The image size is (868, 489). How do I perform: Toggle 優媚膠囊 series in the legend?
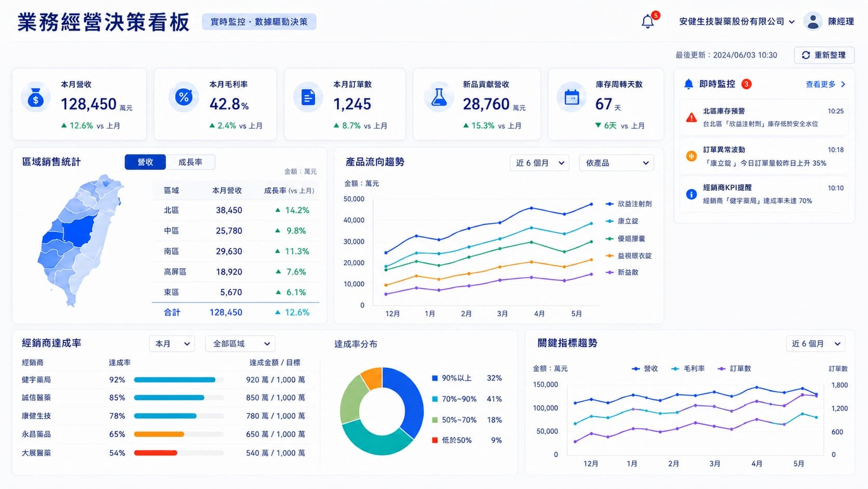(x=626, y=239)
